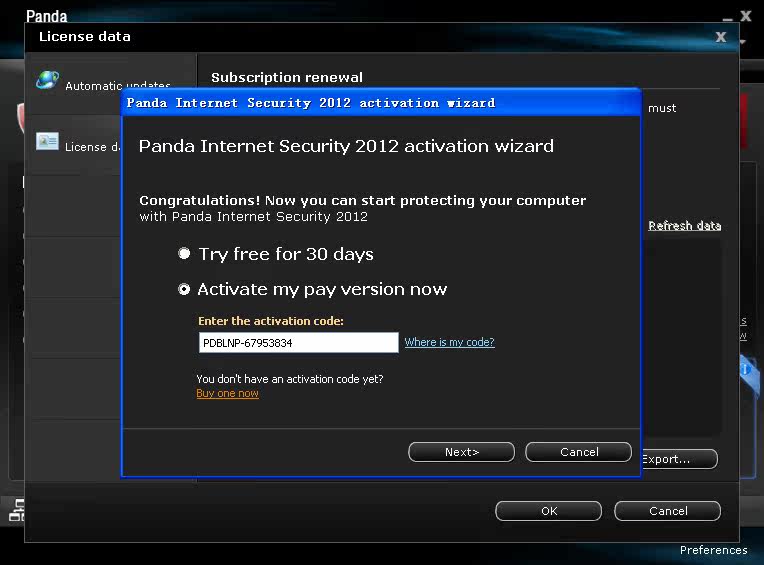Screen dimensions: 764x565
Task: Click the blue info icon at right edge
Action: click(x=745, y=370)
